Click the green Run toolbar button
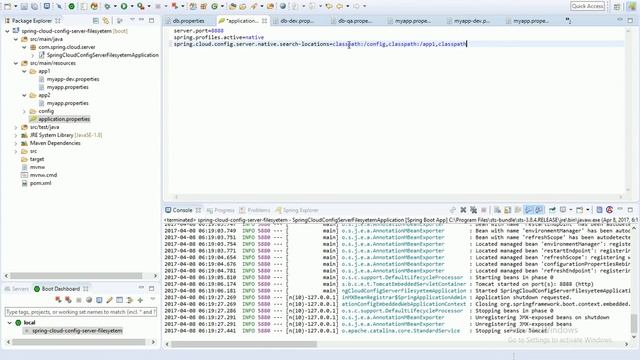The image size is (640, 360). [x=124, y=6]
